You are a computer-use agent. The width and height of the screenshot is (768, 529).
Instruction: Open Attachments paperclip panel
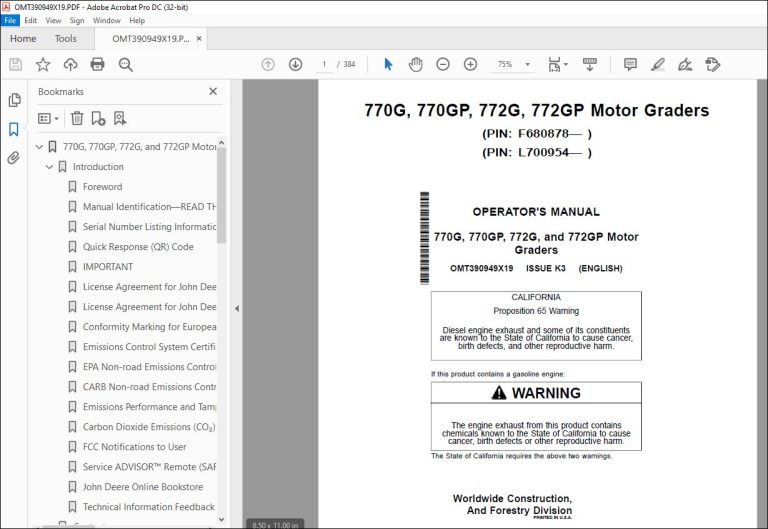pos(14,158)
